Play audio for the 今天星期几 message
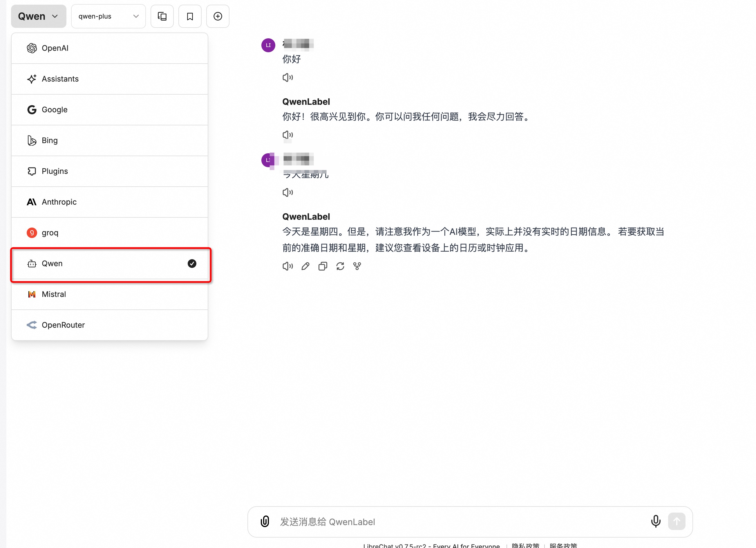Viewport: 756px width, 548px height. (288, 192)
